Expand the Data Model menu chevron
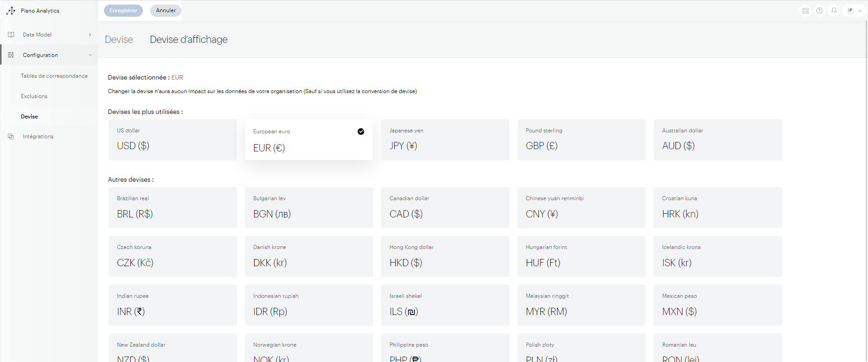Screen dimensions: 868x362 click(90, 35)
